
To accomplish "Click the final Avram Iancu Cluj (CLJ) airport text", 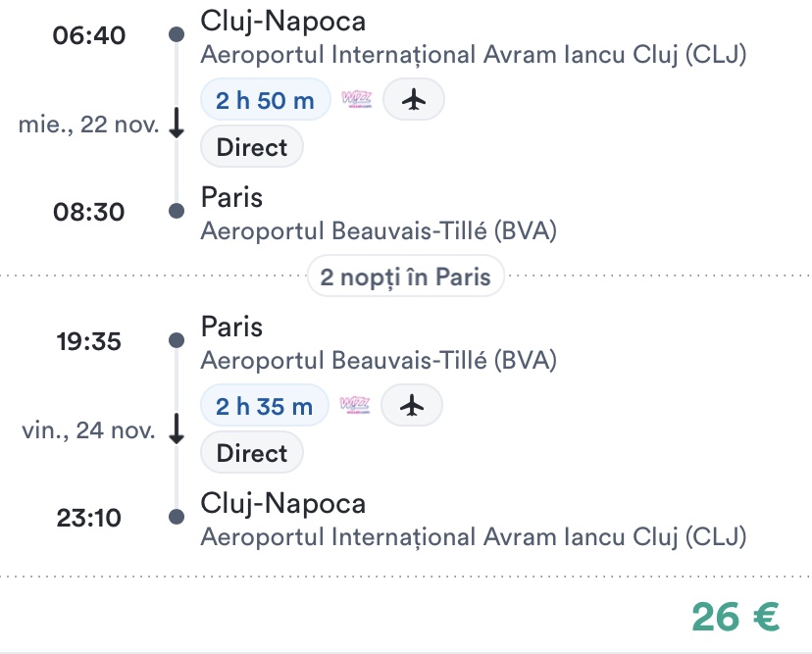I will [x=474, y=537].
